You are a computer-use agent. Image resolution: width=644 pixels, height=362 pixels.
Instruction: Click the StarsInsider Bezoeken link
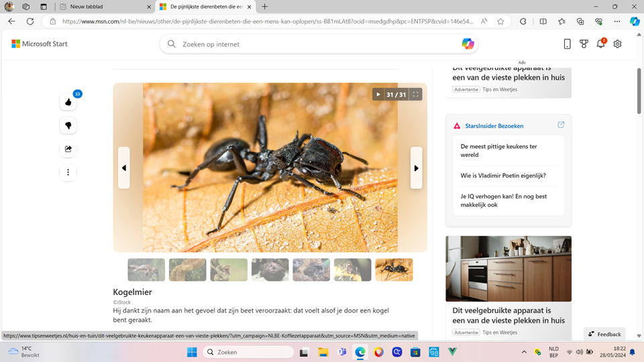click(494, 126)
